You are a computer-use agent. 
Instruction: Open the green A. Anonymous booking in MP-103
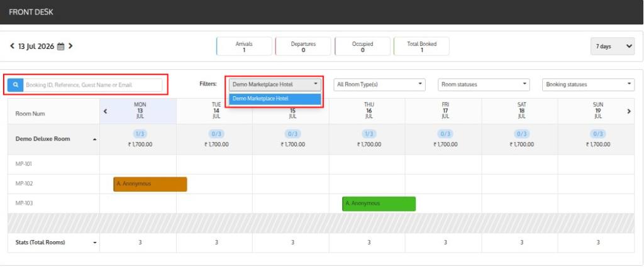[x=379, y=204]
